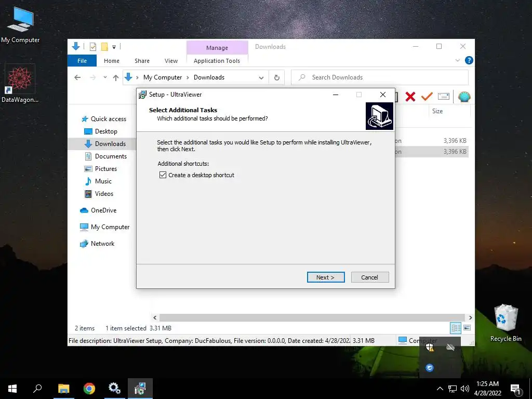Viewport: 532px width, 399px height.
Task: Click the new folder icon in quick access toolbar
Action: (x=104, y=47)
